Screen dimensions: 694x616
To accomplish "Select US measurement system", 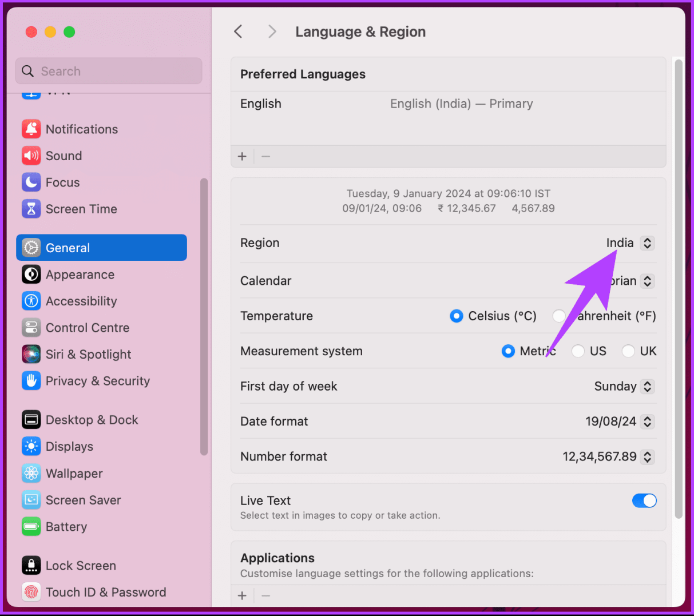I will pos(578,351).
